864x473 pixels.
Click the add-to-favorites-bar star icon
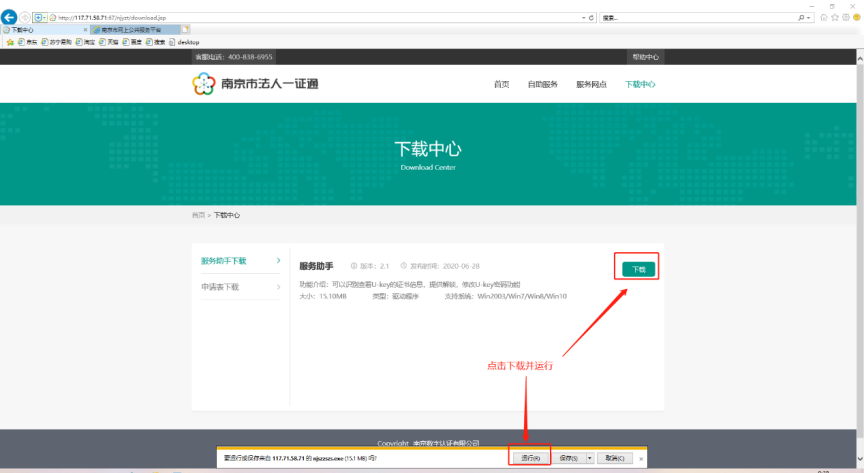tap(10, 42)
